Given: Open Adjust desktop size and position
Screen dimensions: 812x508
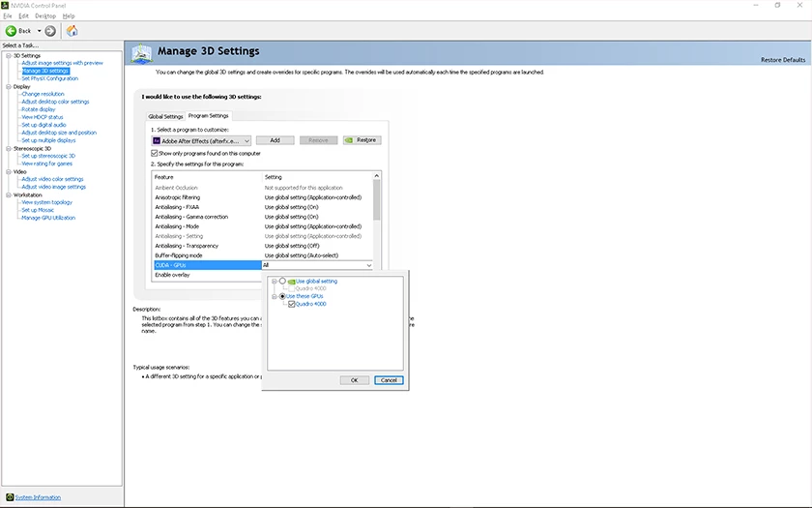Looking at the screenshot, I should (59, 133).
